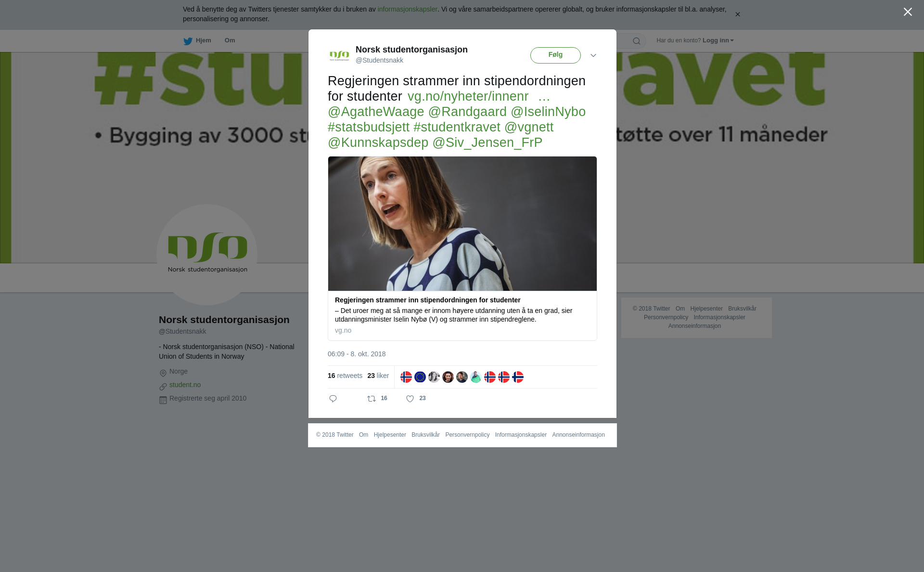The width and height of the screenshot is (924, 572).
Task: Open the Logg inn dropdown
Action: [718, 40]
